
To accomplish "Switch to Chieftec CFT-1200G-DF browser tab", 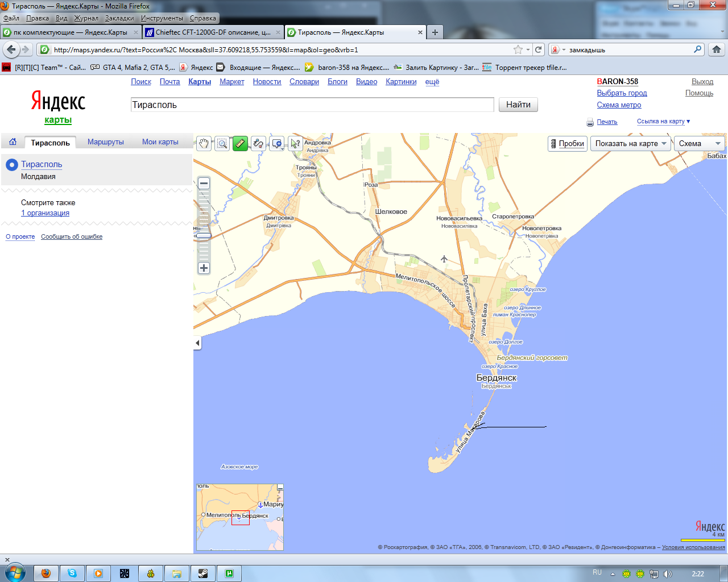I will [213, 32].
